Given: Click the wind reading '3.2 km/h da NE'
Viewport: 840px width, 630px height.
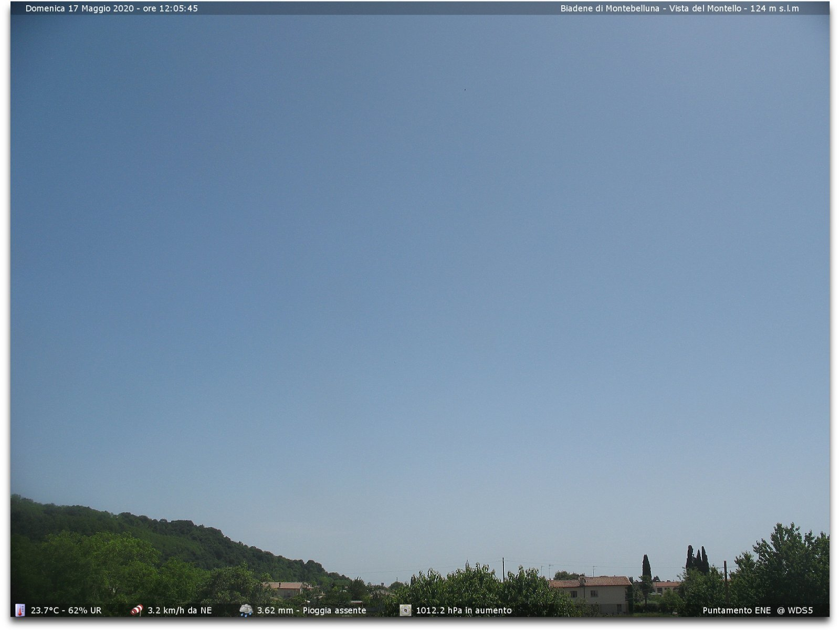Looking at the screenshot, I should point(180,610).
